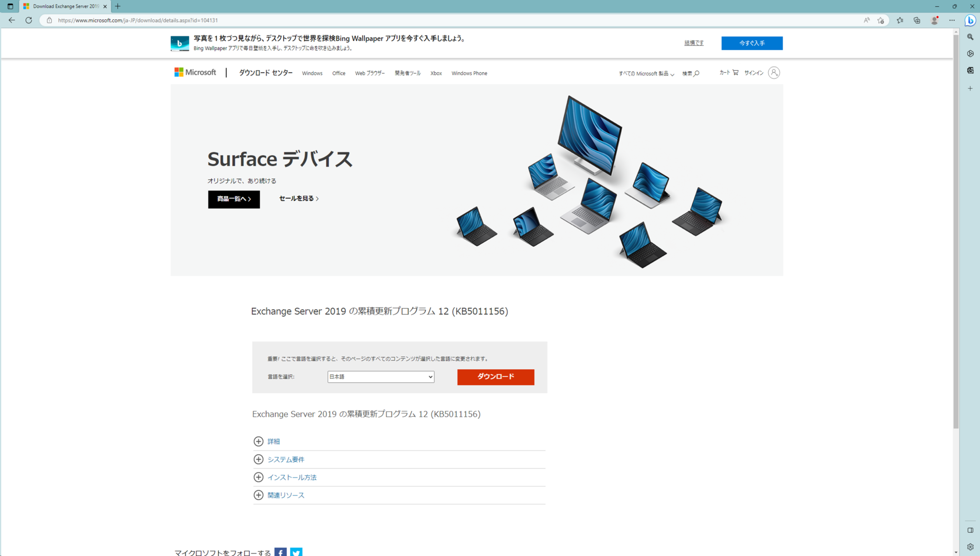Click the orange ダウンロード button
980x556 pixels.
[495, 377]
